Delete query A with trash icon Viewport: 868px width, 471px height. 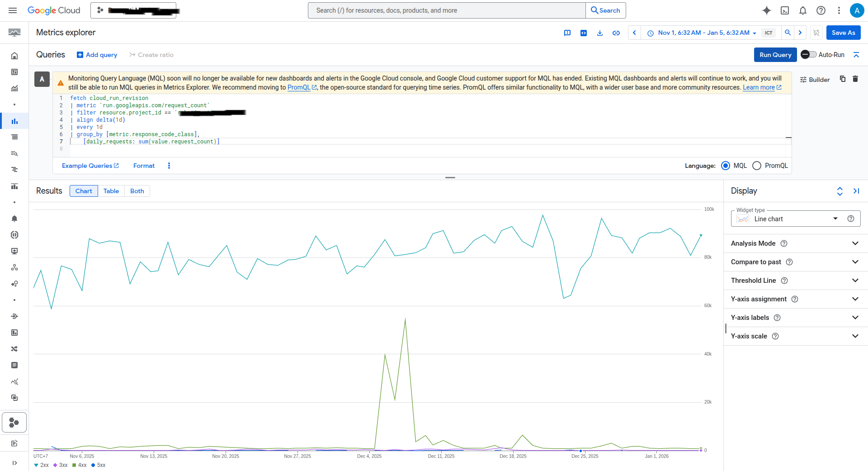(855, 79)
